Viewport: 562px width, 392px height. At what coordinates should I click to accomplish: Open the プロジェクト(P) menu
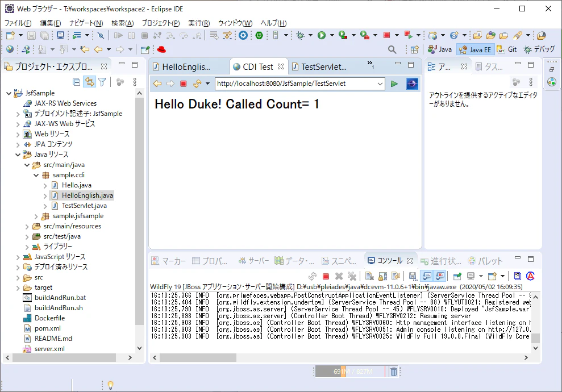point(161,23)
